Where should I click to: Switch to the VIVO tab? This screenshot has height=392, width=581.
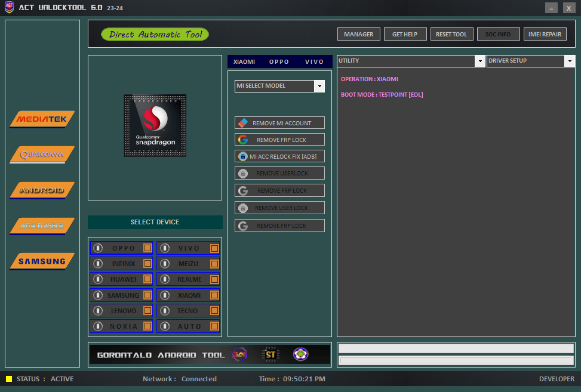pos(314,62)
